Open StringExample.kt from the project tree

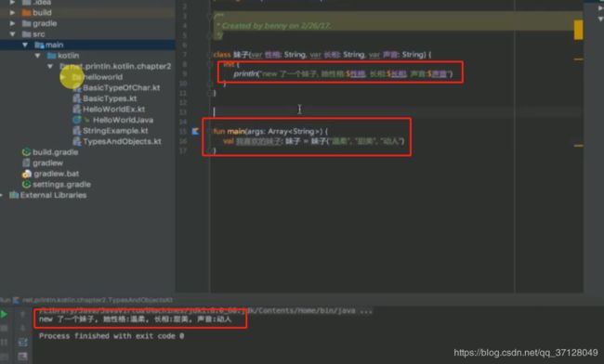point(115,131)
